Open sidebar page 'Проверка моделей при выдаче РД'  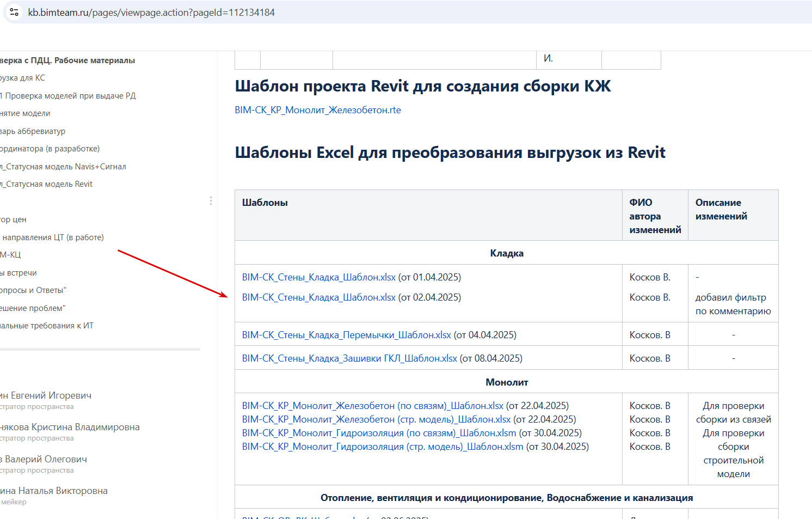(68, 96)
